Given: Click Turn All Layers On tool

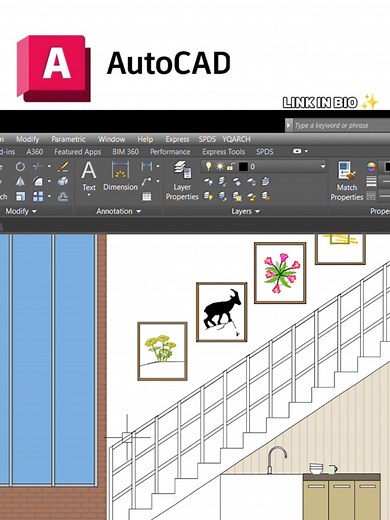Looking at the screenshot, I should coord(208,196).
